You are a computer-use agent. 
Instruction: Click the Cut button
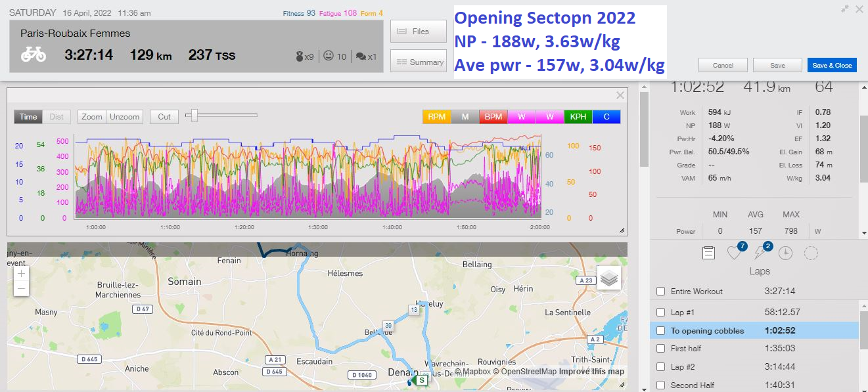[x=164, y=117]
